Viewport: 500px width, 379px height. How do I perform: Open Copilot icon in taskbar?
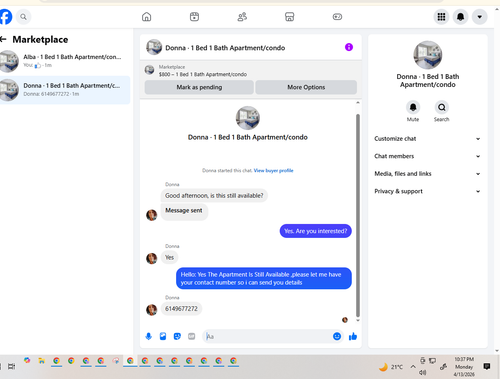(x=27, y=361)
